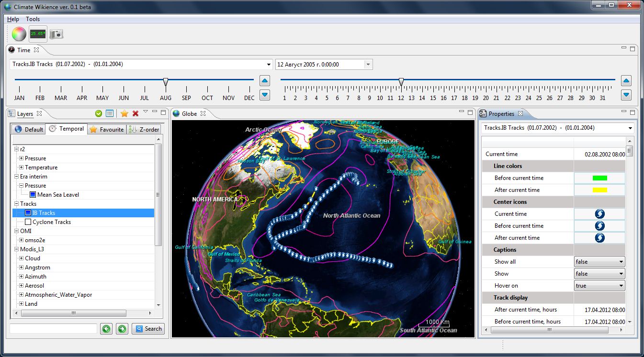Take a screenshot with the camera tool
The width and height of the screenshot is (644, 357).
pos(56,34)
